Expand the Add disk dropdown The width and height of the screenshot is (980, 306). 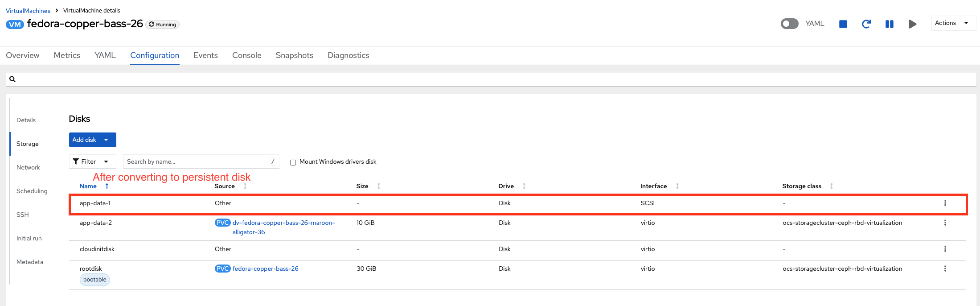pyautogui.click(x=106, y=140)
